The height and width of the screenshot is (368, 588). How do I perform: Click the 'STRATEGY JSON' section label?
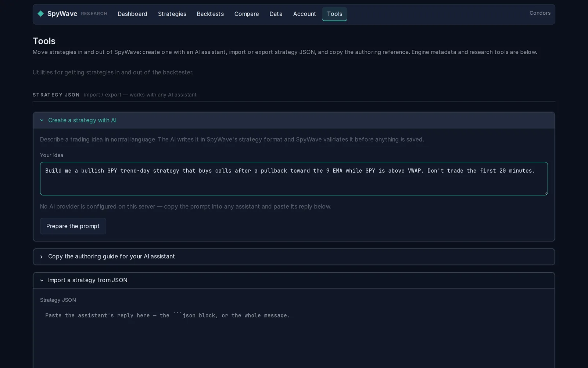coord(56,95)
